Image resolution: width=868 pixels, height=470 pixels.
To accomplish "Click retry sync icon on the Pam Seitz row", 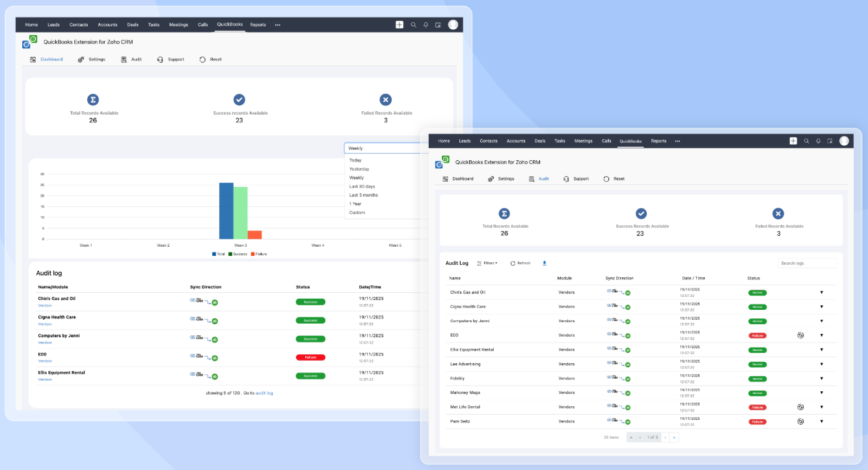I will click(800, 421).
